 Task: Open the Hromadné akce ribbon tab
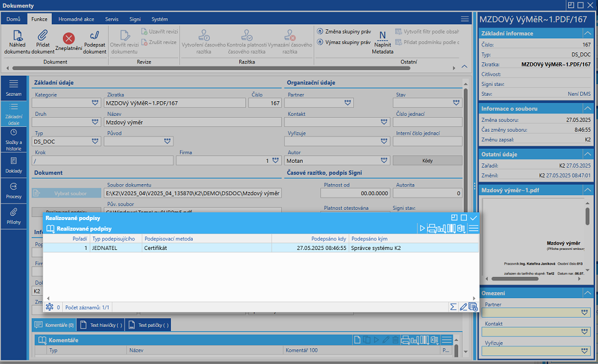[76, 19]
